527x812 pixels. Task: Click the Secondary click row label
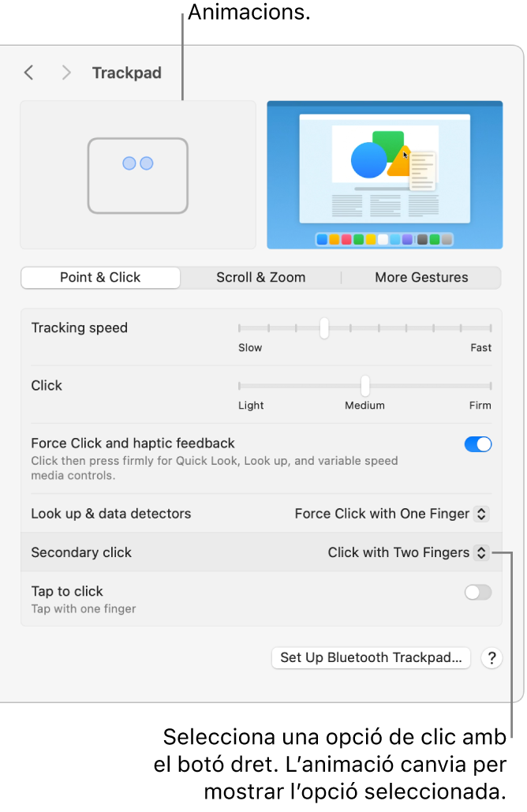point(81,553)
